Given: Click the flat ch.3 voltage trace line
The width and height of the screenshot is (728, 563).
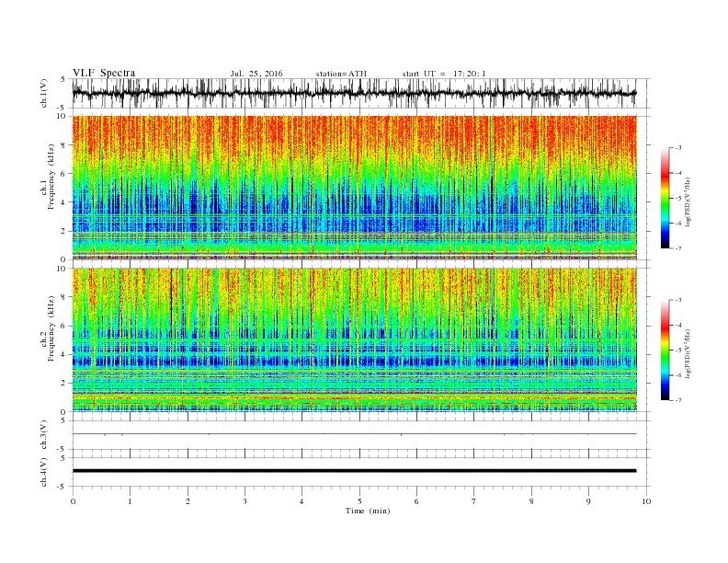Looking at the screenshot, I should point(355,434).
